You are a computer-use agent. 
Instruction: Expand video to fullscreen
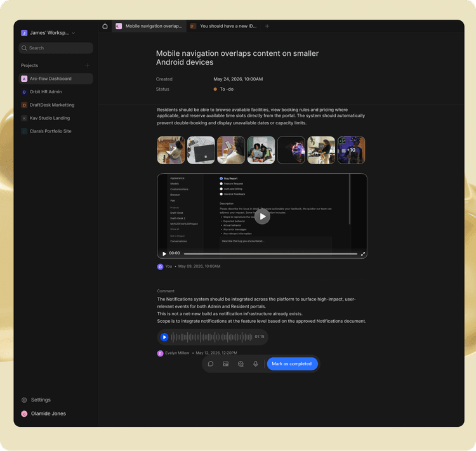pyautogui.click(x=363, y=254)
